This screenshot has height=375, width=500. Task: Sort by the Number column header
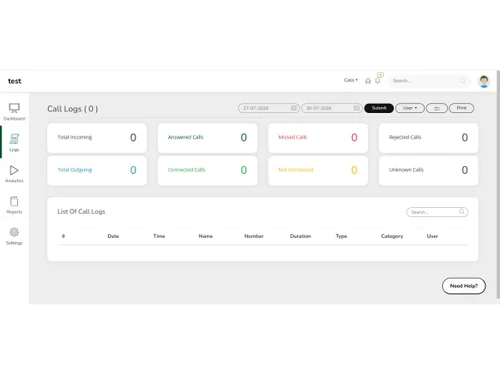coord(254,236)
